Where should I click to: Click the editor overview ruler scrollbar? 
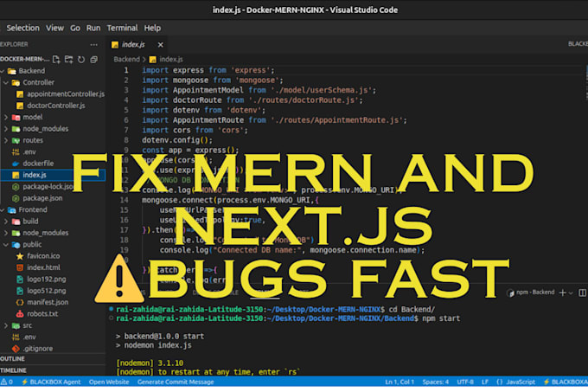(x=585, y=82)
